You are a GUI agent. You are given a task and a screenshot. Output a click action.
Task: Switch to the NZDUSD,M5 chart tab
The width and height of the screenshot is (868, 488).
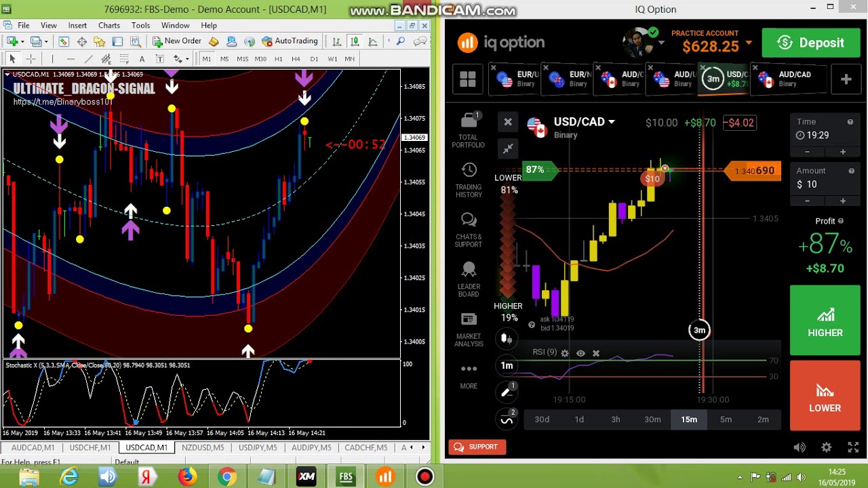click(x=203, y=447)
